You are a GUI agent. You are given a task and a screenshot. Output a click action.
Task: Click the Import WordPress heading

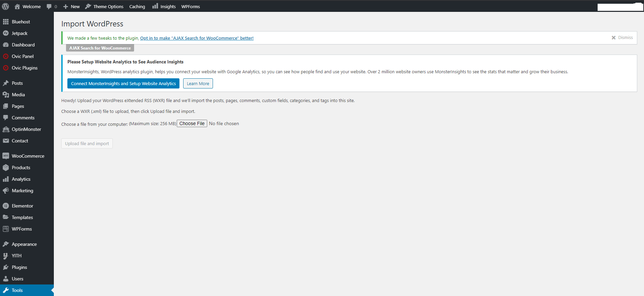92,24
